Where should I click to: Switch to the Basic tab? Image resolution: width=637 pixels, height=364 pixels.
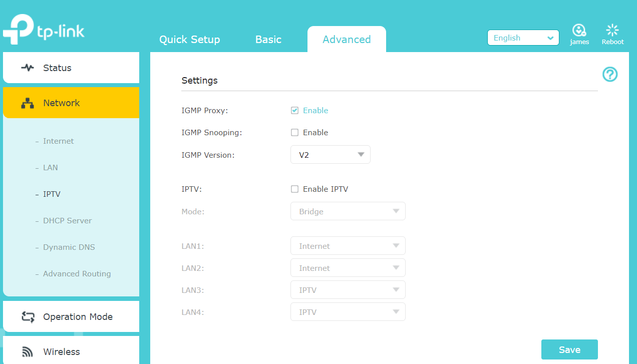tap(268, 40)
